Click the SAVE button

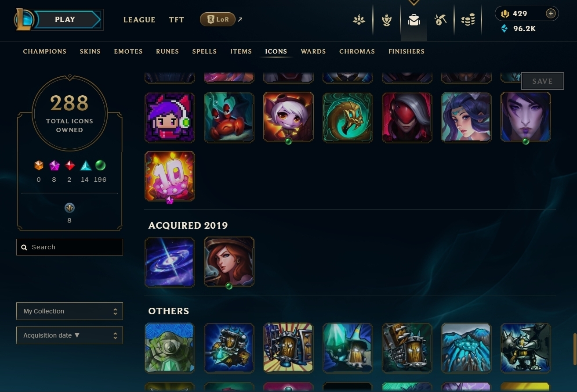[x=542, y=81]
